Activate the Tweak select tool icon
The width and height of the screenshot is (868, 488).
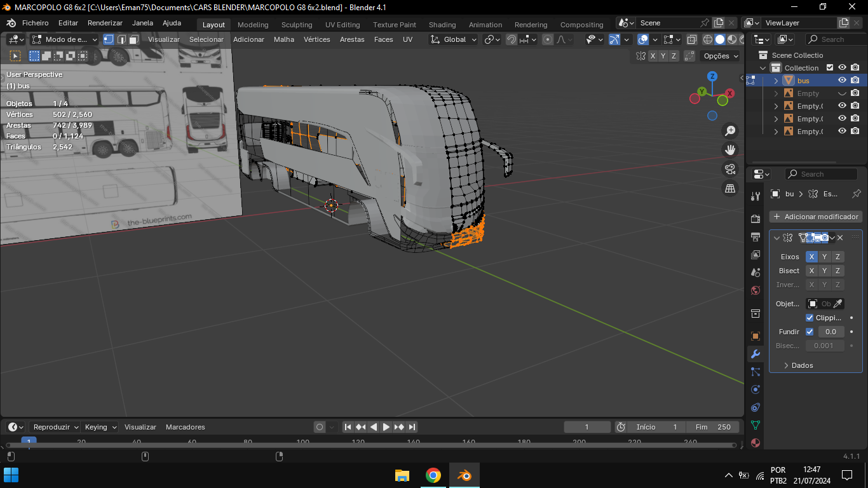15,56
